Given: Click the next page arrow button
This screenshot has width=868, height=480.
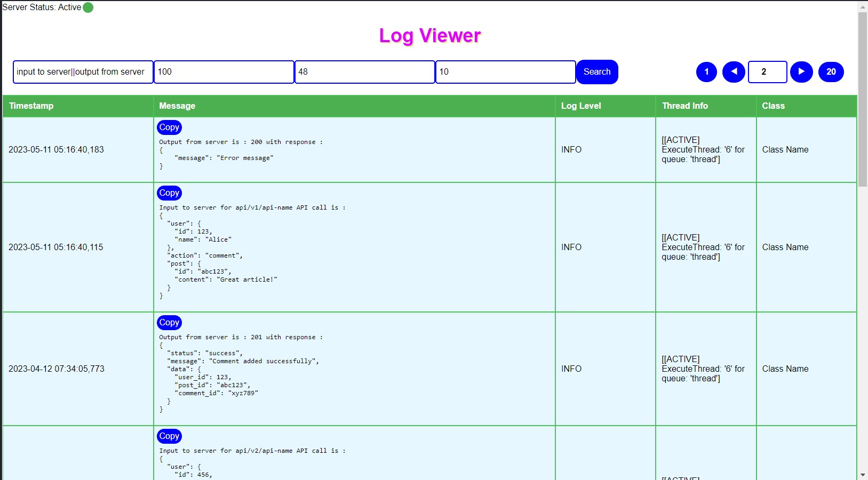Looking at the screenshot, I should [x=801, y=72].
